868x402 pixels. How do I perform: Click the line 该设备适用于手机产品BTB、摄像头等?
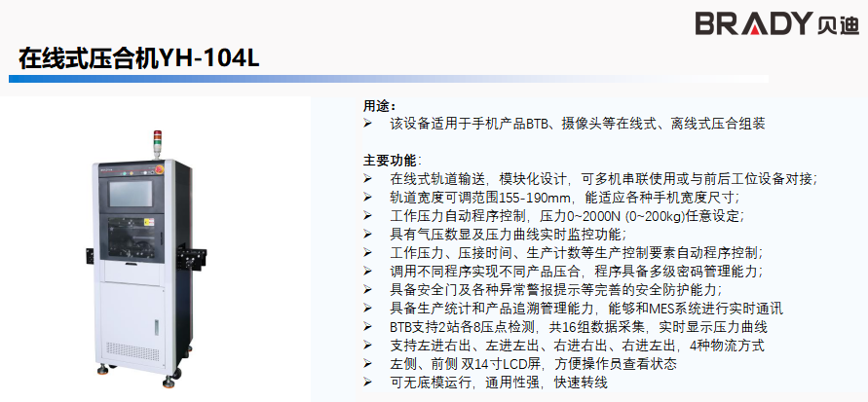tap(578, 124)
